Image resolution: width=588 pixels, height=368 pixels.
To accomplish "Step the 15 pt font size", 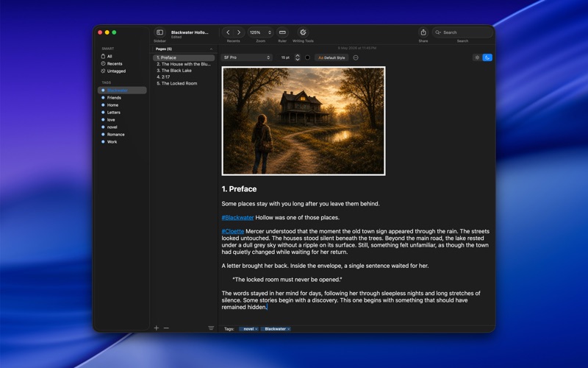I will click(298, 57).
